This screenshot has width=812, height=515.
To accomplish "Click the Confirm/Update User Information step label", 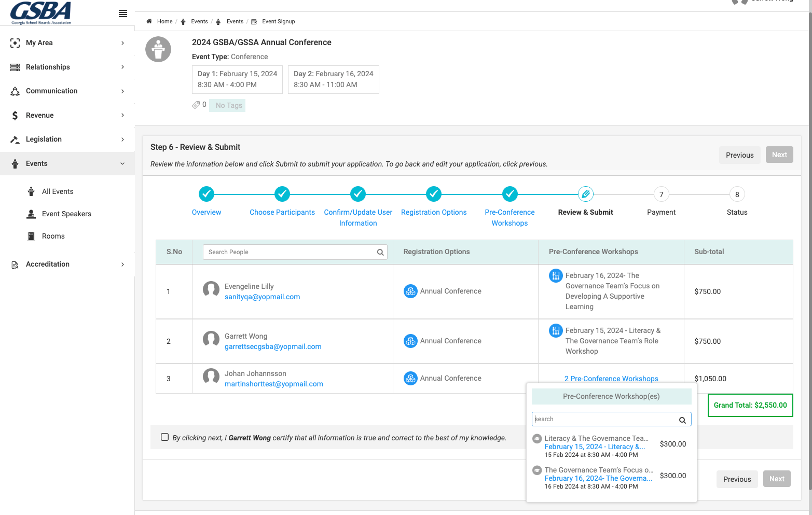I will (358, 218).
